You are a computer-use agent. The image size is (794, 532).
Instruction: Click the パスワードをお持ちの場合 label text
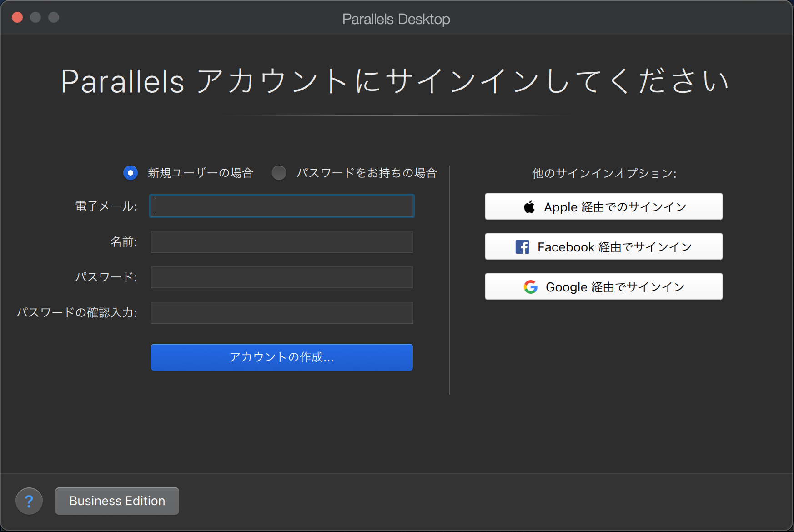tap(367, 173)
